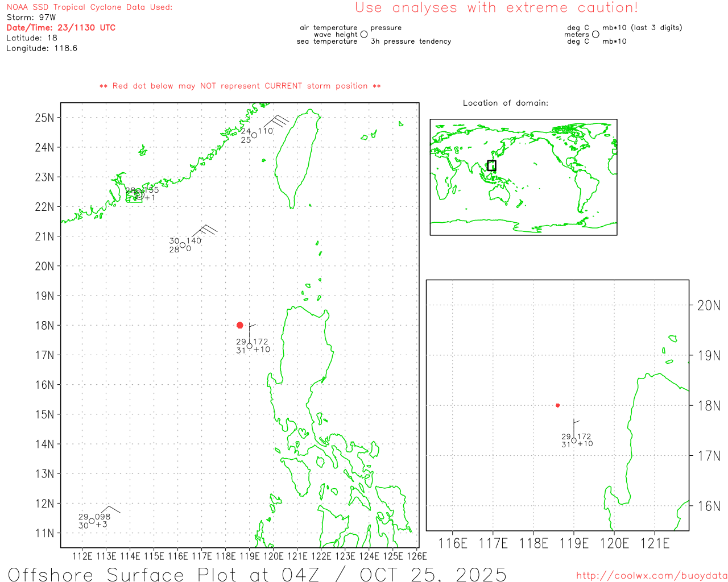Click the legend circle beside 'wave height'

pyautogui.click(x=364, y=35)
